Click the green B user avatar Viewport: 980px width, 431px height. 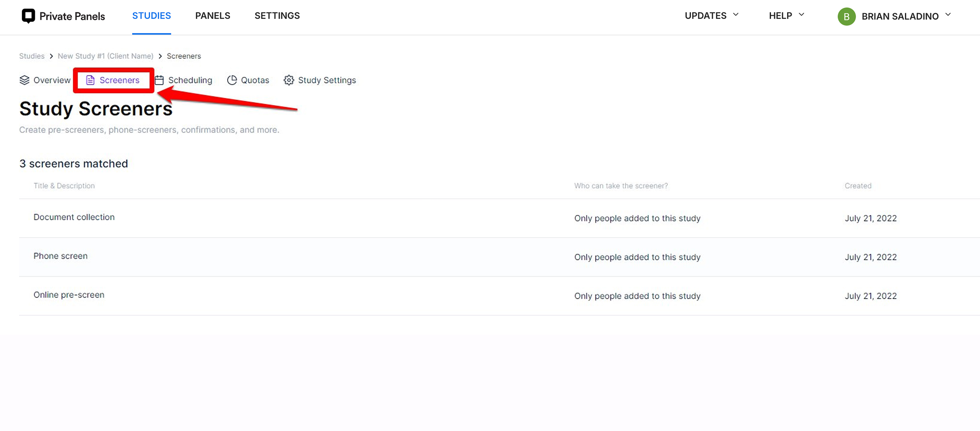(846, 16)
